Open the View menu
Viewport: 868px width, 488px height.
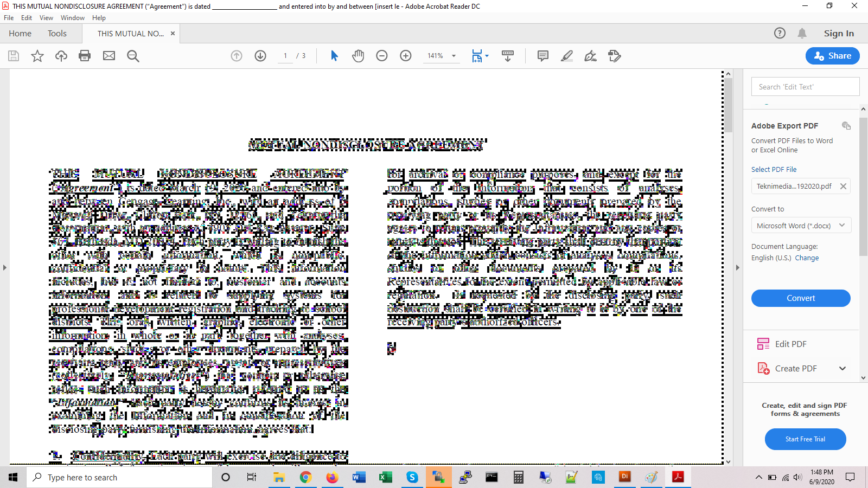pos(46,17)
